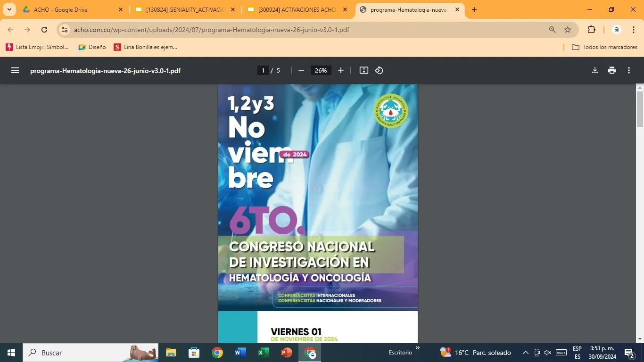
Task: Open the PDF sidebar hamburger menu
Action: [15, 70]
